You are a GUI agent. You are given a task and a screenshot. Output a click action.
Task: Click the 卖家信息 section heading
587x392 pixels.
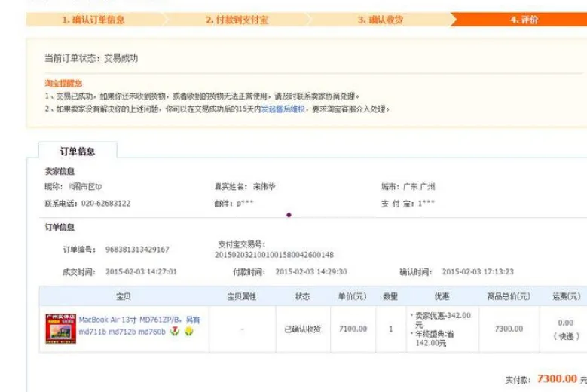(x=60, y=171)
